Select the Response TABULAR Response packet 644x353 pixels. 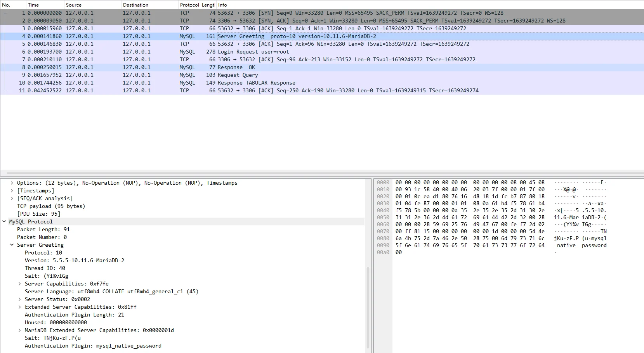pos(256,83)
